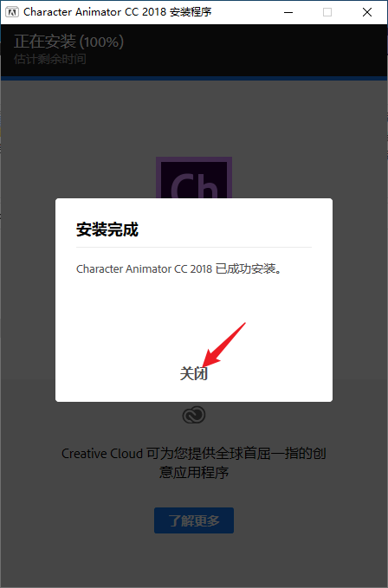Close the installer with the X icon
Viewport: 388px width, 588px height.
tap(367, 12)
